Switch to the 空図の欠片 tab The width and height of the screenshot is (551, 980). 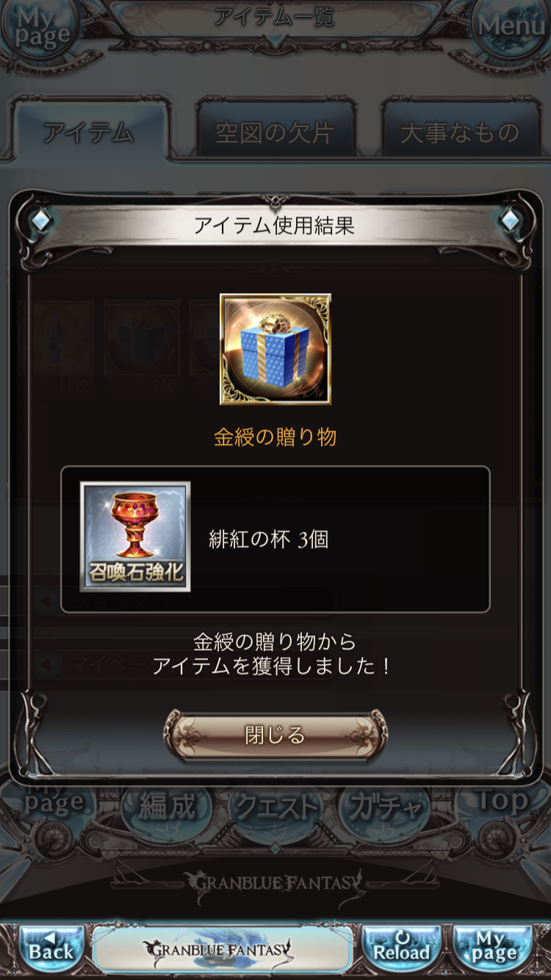point(275,132)
